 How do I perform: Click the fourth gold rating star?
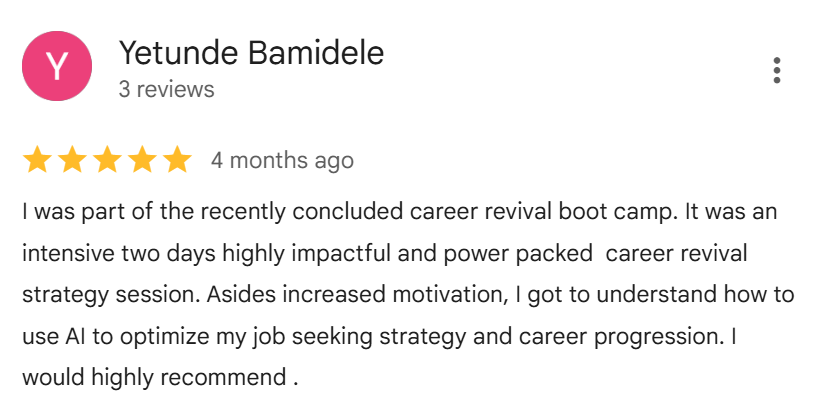pyautogui.click(x=142, y=160)
